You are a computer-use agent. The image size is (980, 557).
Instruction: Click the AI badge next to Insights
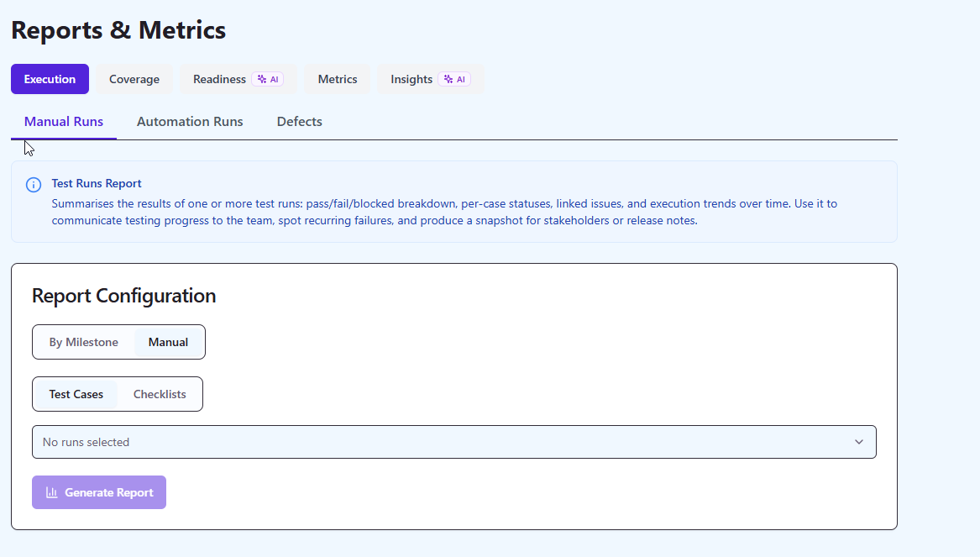click(x=454, y=80)
